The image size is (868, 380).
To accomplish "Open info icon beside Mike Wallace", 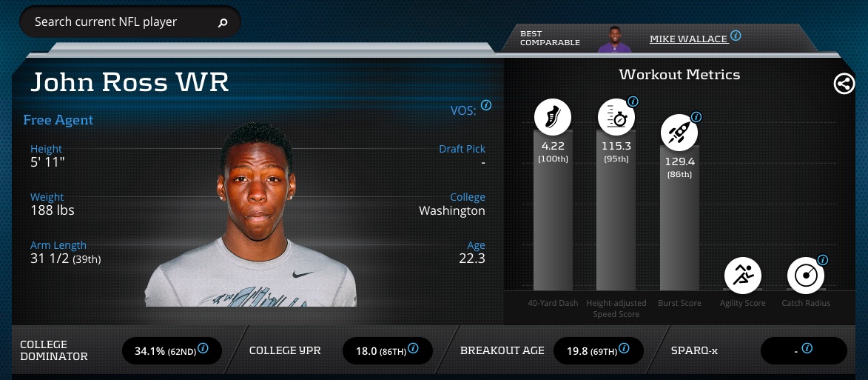I will [x=736, y=36].
